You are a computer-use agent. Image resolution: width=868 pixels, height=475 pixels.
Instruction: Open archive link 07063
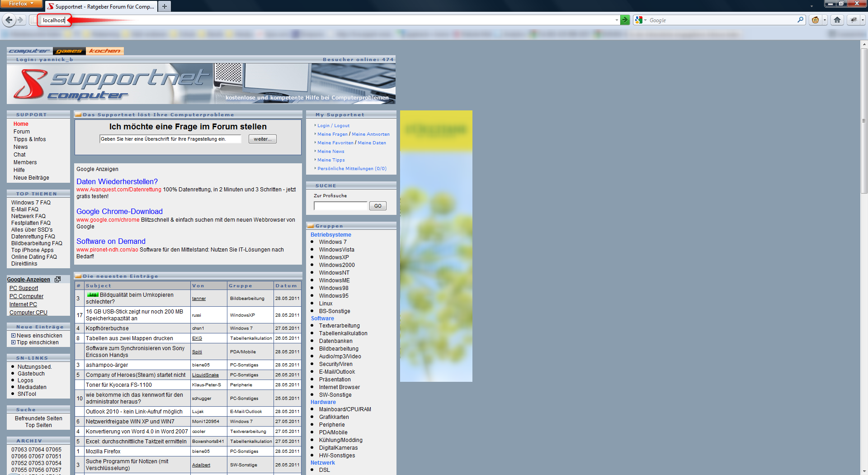[19, 450]
